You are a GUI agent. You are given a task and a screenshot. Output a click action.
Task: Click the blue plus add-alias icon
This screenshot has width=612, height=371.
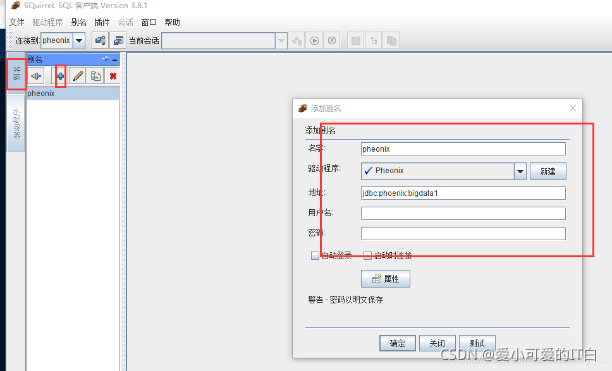pos(60,76)
